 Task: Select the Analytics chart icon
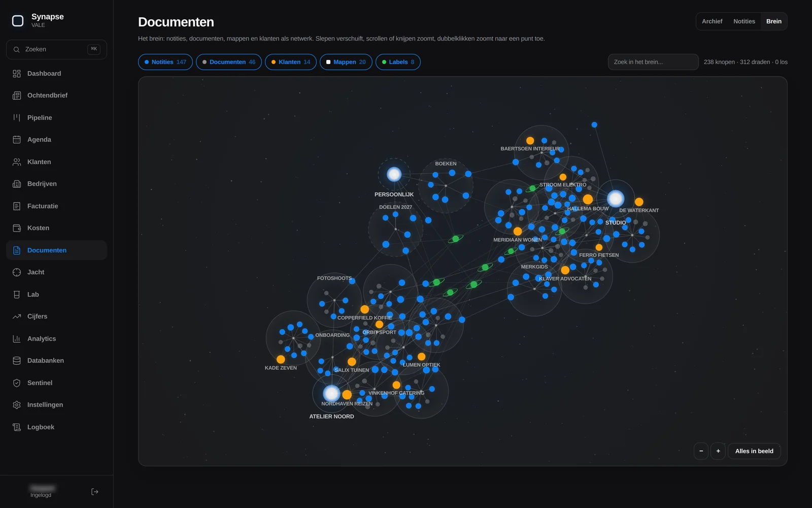click(x=17, y=339)
